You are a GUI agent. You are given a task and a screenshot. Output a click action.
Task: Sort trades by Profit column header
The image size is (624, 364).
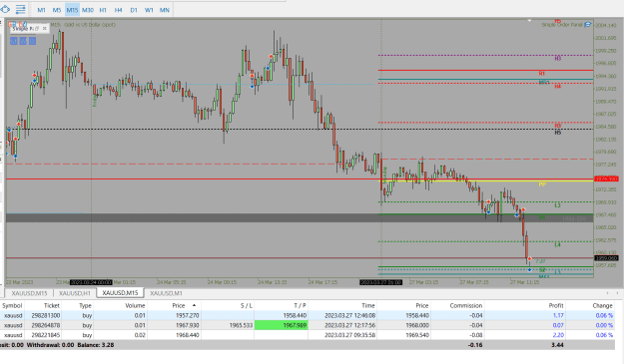click(525, 305)
